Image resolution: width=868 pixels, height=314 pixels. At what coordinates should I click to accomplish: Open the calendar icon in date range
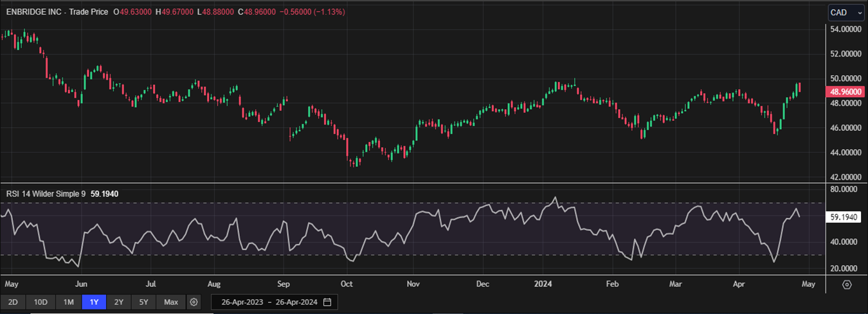tap(327, 302)
